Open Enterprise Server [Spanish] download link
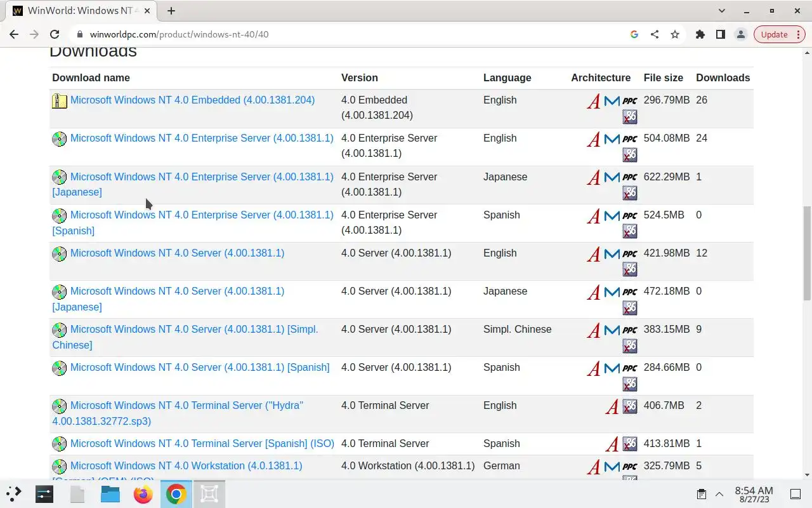This screenshot has height=508, width=812. [x=193, y=222]
